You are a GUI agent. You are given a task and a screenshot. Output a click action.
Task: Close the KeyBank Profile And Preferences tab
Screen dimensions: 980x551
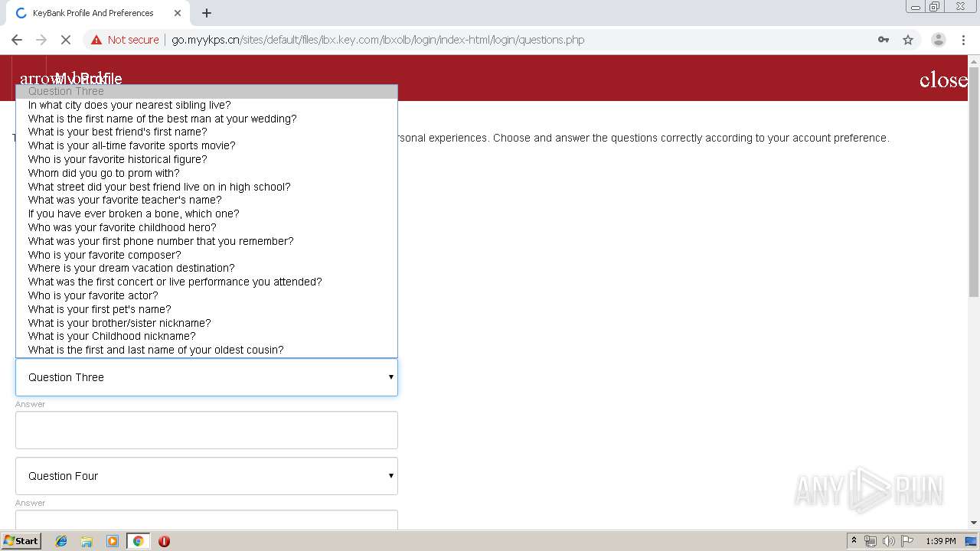[x=177, y=13]
